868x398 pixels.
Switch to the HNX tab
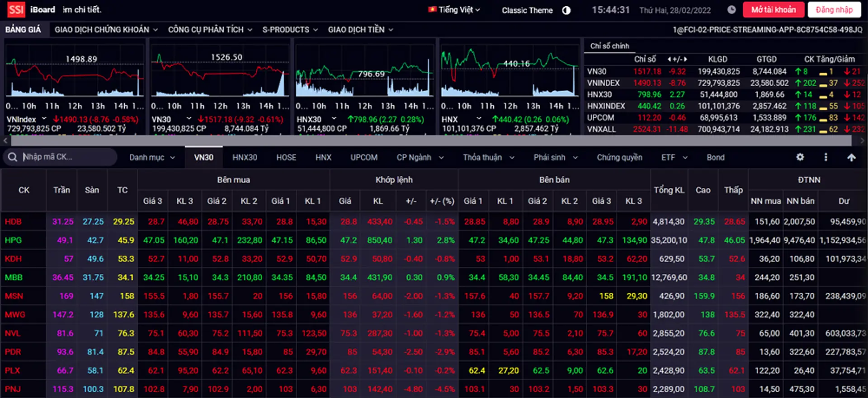click(x=323, y=158)
